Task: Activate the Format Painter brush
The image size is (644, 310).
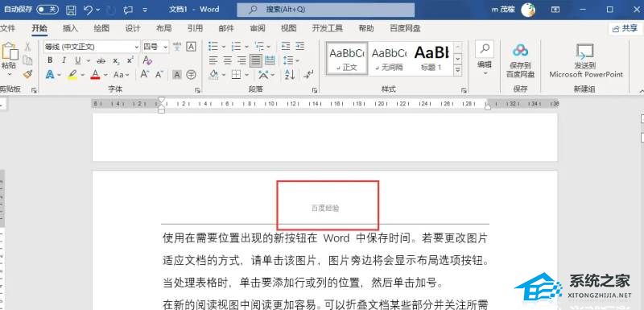Action: [27, 74]
